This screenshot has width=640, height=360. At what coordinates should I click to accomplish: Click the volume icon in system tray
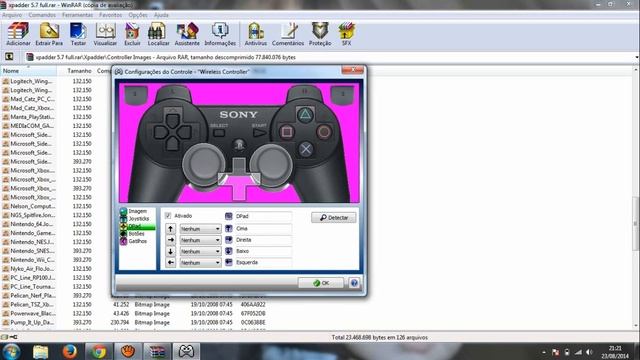click(589, 352)
